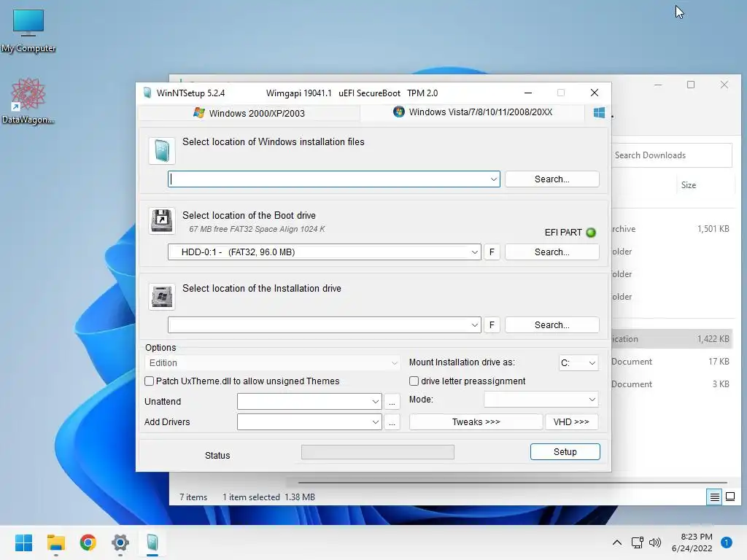This screenshot has width=747, height=560.
Task: Click the F button beside Installation drive
Action: tap(492, 324)
